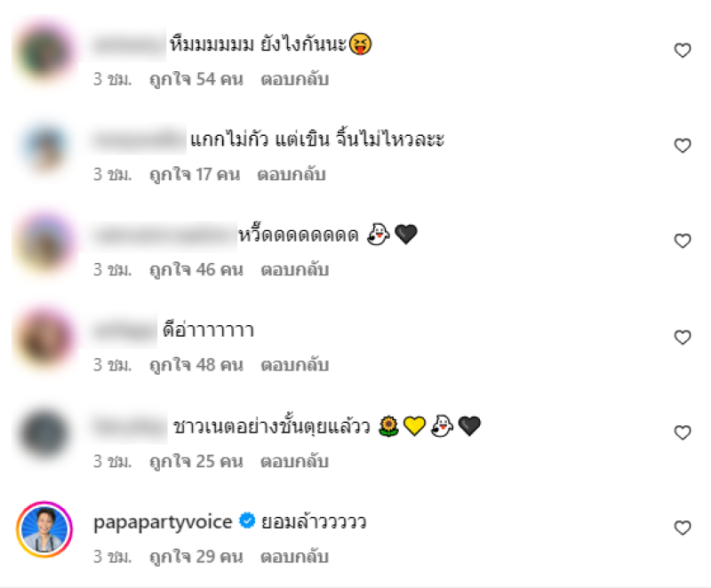The width and height of the screenshot is (711, 588).
Task: Like the comment "หวี๊ดดดดดดดด" with heart icon
Action: click(x=683, y=241)
